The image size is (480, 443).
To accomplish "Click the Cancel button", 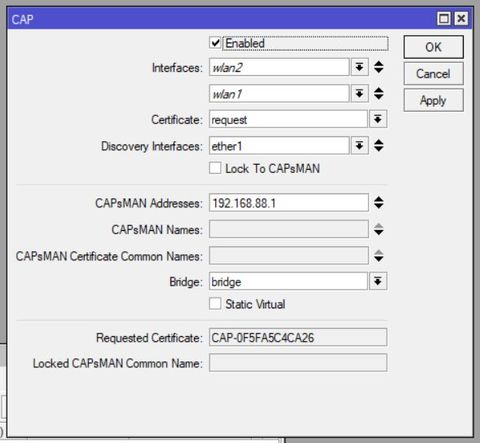I will coord(433,74).
